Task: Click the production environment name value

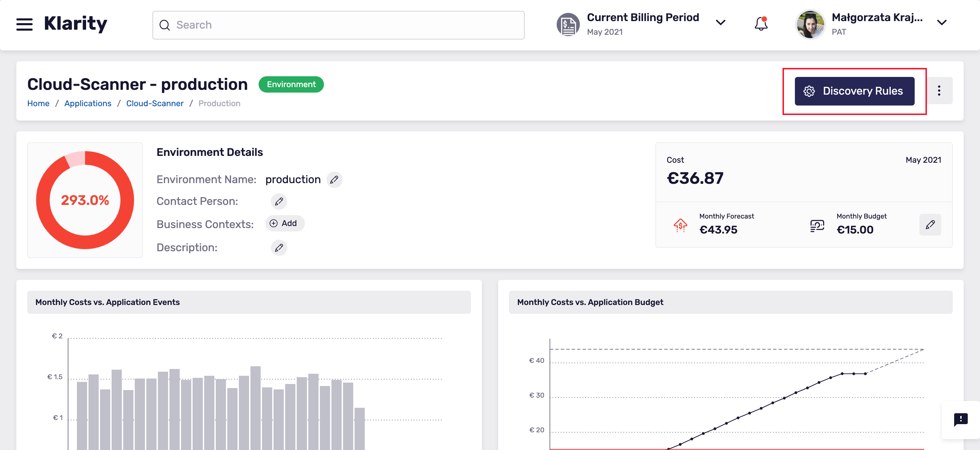Action: click(x=293, y=180)
